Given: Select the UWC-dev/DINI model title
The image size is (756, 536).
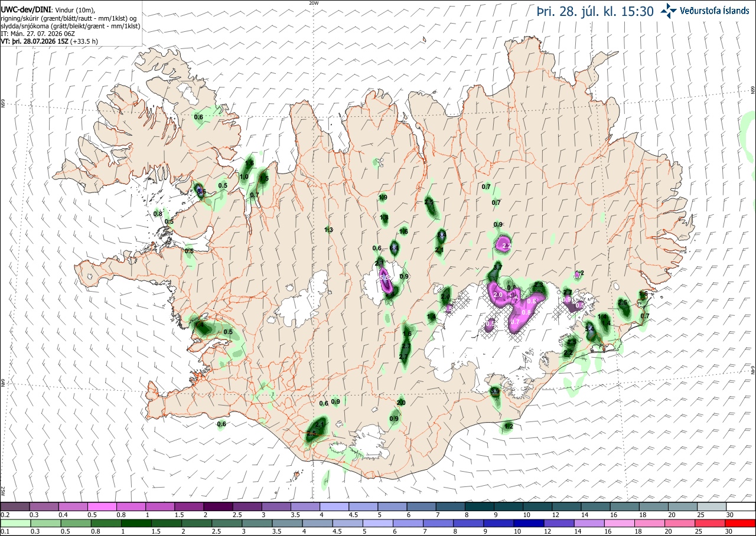Looking at the screenshot, I should click(26, 10).
